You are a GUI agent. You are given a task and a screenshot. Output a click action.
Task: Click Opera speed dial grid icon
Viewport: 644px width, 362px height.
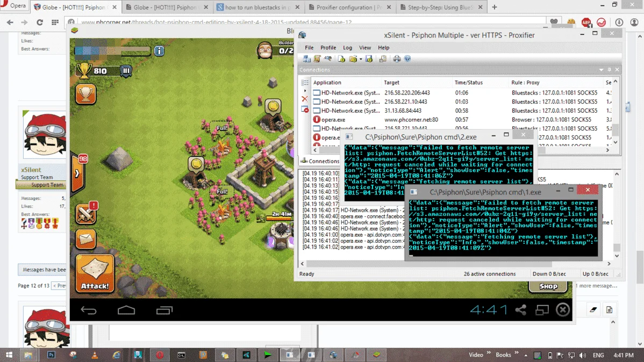coord(55,22)
